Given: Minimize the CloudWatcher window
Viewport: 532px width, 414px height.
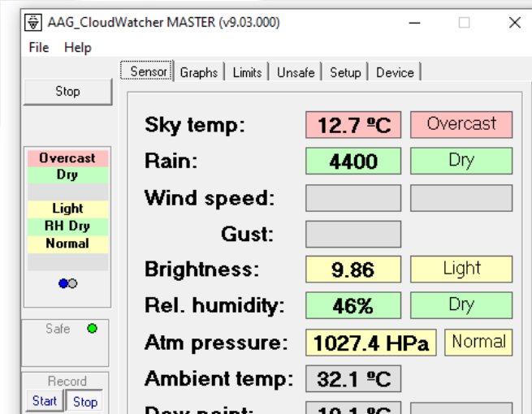Looking at the screenshot, I should (x=414, y=23).
